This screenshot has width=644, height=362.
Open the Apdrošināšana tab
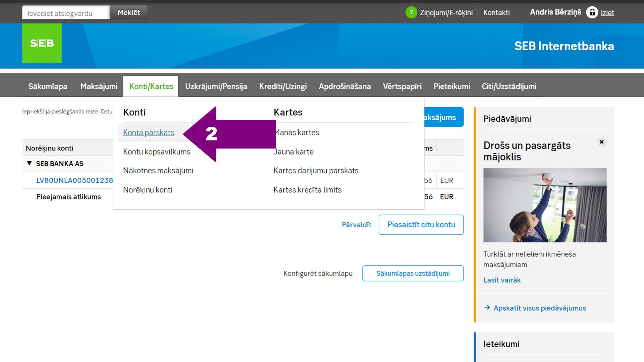point(345,86)
